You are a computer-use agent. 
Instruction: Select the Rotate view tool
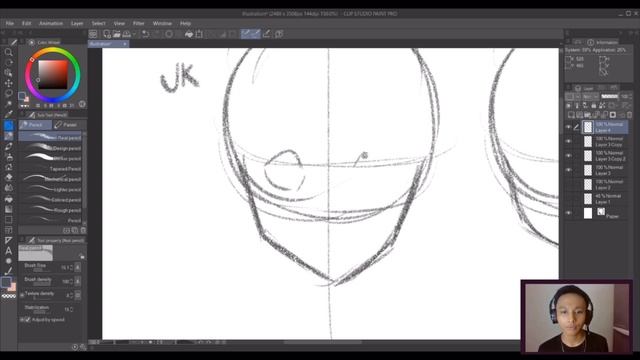(9, 62)
